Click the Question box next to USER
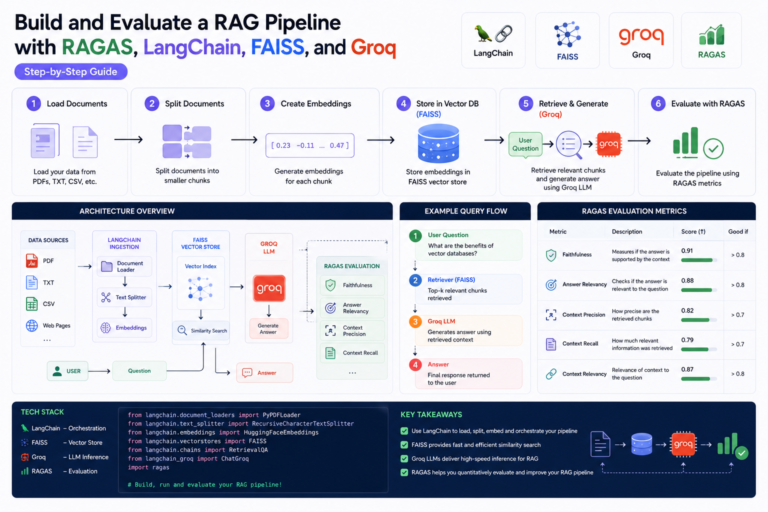The image size is (768, 512). point(140,371)
